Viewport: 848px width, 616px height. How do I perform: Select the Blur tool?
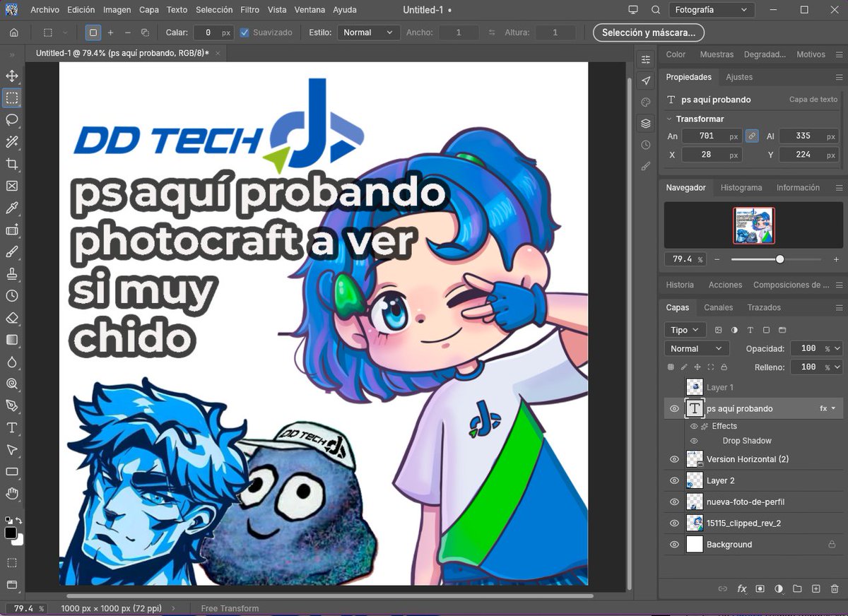[12, 362]
